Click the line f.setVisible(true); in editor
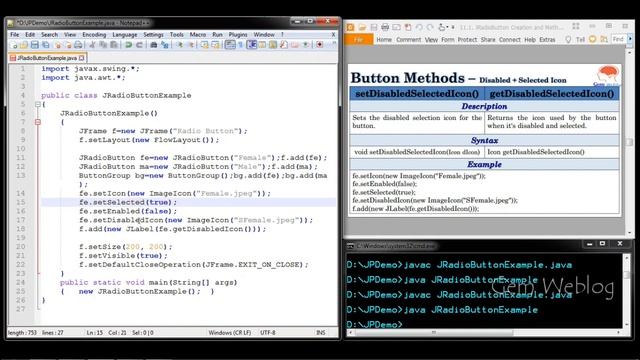Image resolution: width=640 pixels, height=360 pixels. (x=123, y=256)
